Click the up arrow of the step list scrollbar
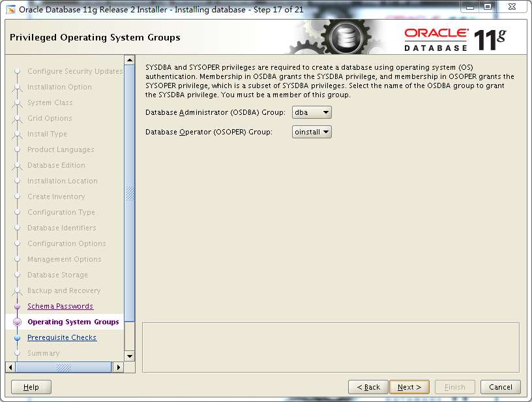This screenshot has height=402, width=532. coord(129,60)
